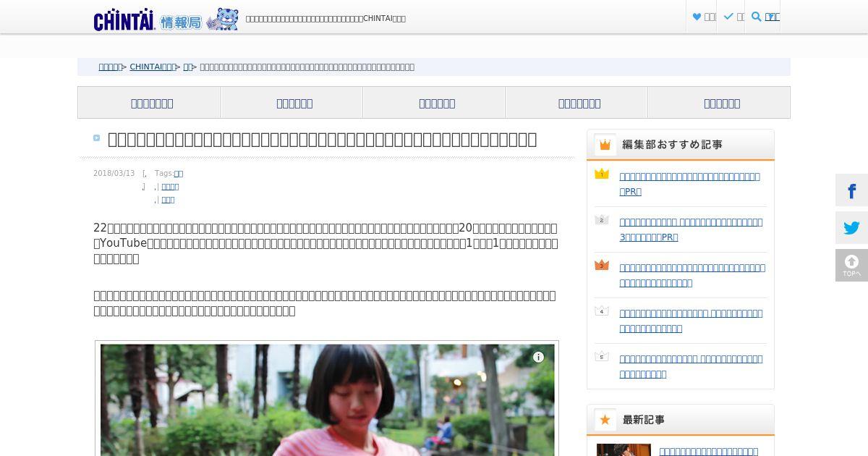Click the large article title heading
The image size is (868, 456).
[322, 139]
